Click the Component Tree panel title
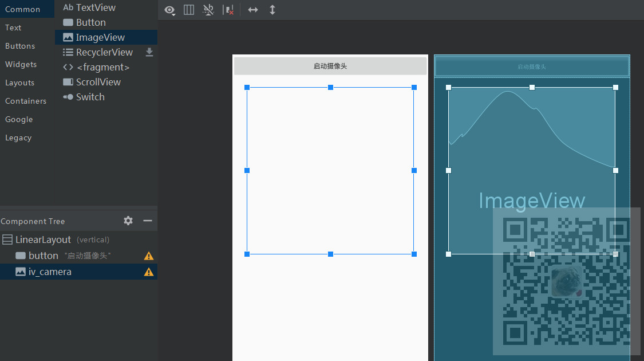The height and width of the screenshot is (361, 644). coord(33,221)
